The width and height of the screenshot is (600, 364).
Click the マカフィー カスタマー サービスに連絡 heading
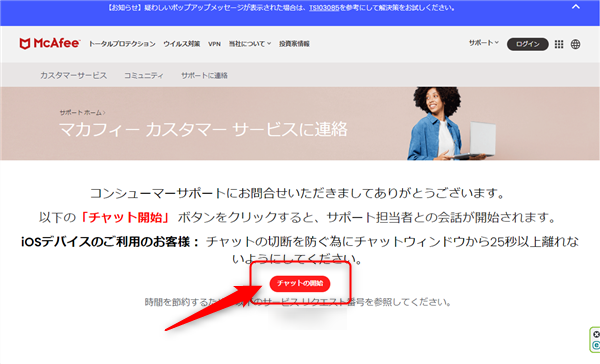203,129
